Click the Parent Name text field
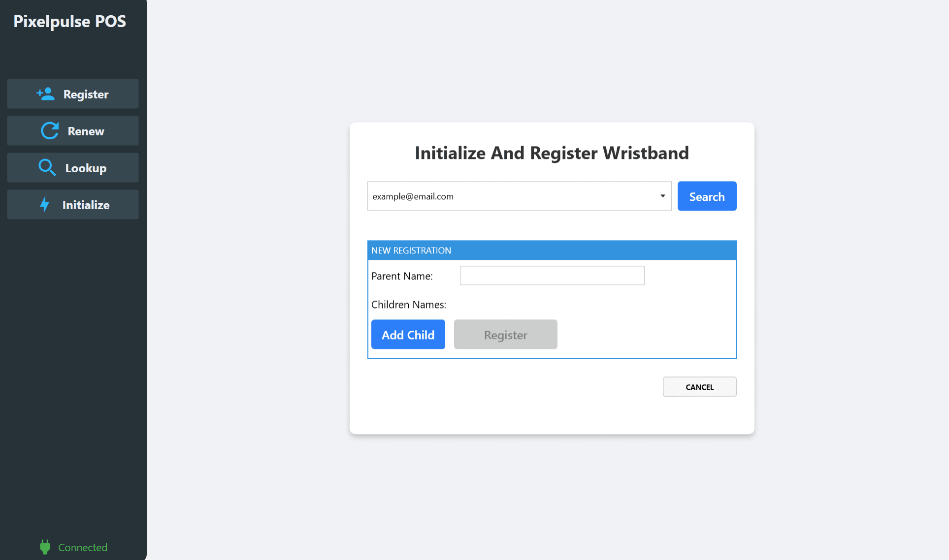Viewport: 949px width, 560px height. click(552, 276)
